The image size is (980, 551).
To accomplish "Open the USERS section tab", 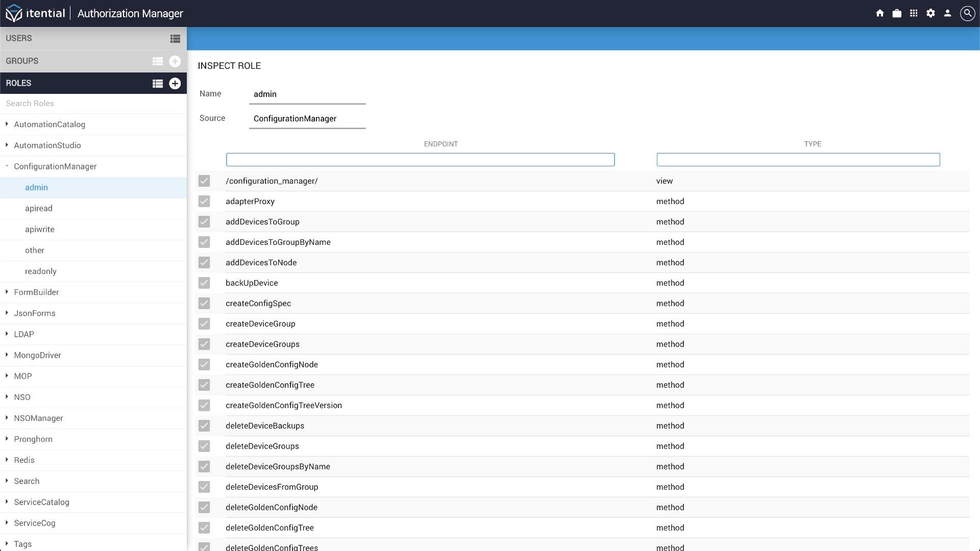I will coord(93,39).
